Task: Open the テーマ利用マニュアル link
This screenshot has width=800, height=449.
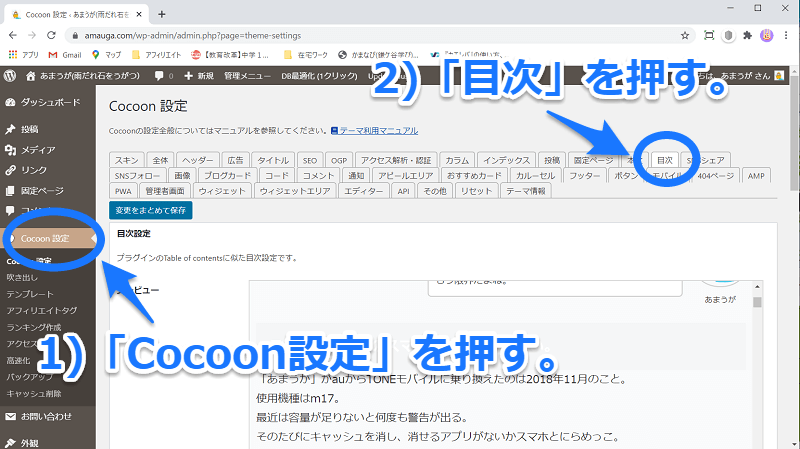Action: pyautogui.click(x=378, y=131)
